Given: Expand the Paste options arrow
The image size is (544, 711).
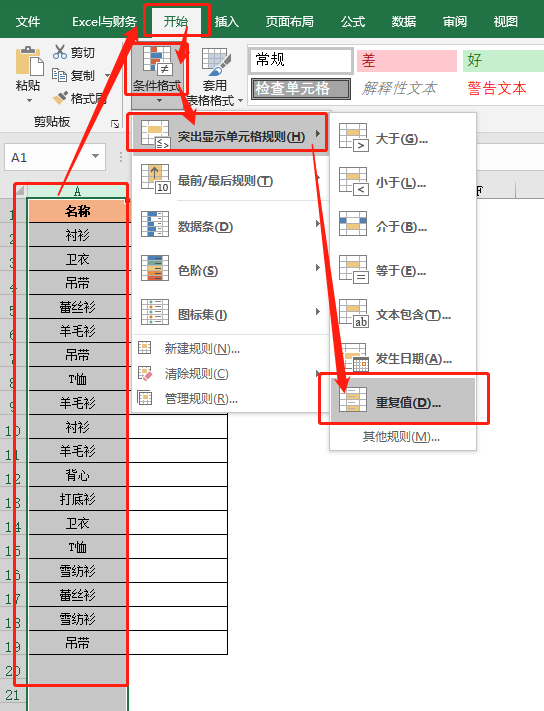Looking at the screenshot, I should [29, 100].
